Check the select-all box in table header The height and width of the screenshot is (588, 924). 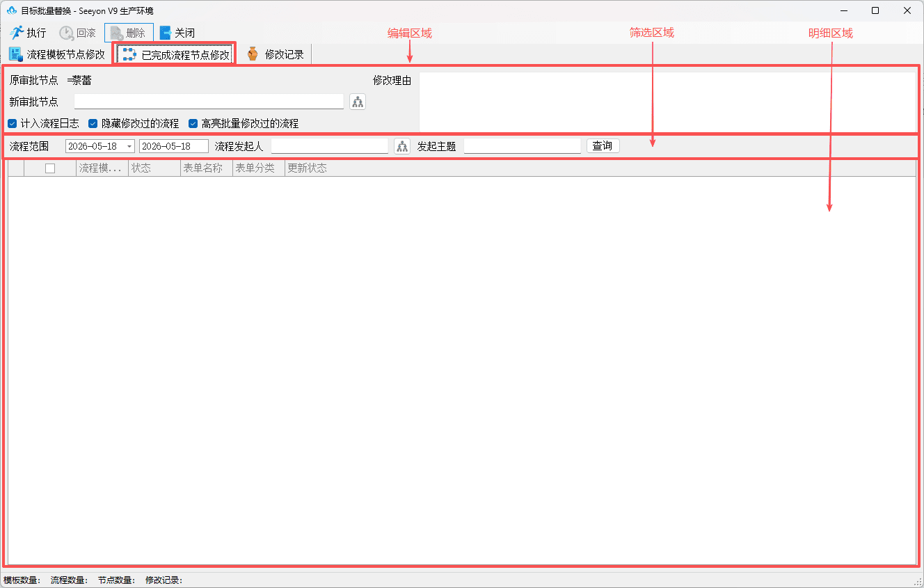pyautogui.click(x=50, y=168)
